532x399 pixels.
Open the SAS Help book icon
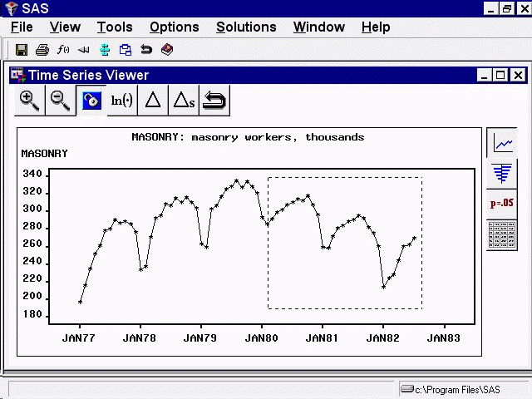click(x=167, y=50)
